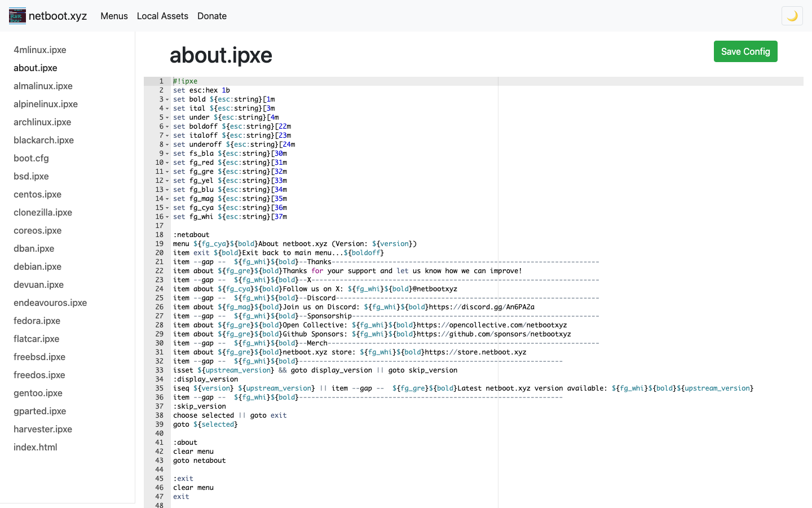Collapse the fold arrow on line 16
812x508 pixels.
tap(167, 217)
